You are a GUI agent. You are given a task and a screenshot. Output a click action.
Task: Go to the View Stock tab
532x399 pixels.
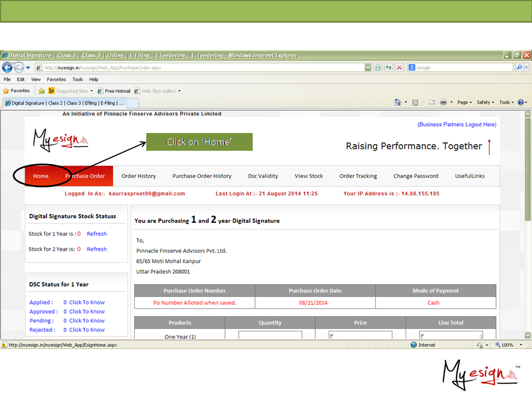click(x=309, y=176)
